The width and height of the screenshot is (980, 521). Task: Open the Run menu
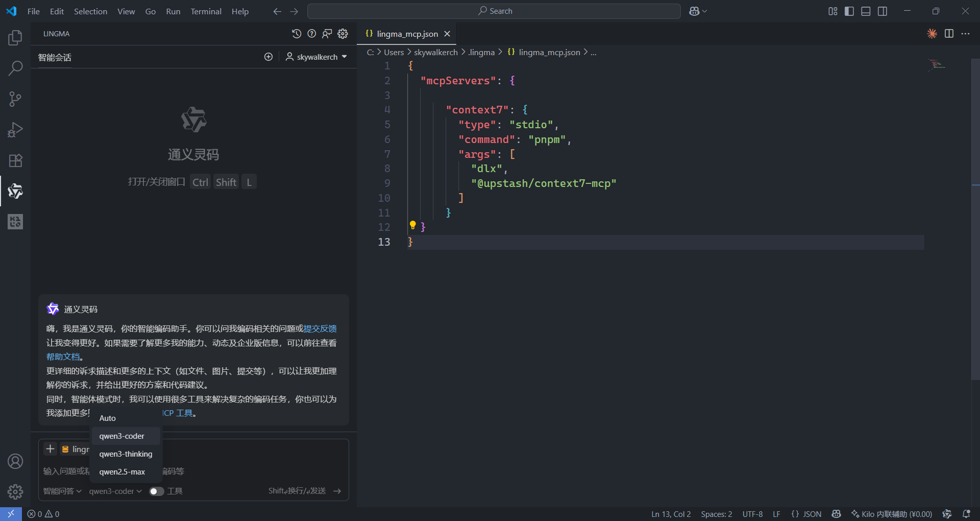click(x=173, y=11)
